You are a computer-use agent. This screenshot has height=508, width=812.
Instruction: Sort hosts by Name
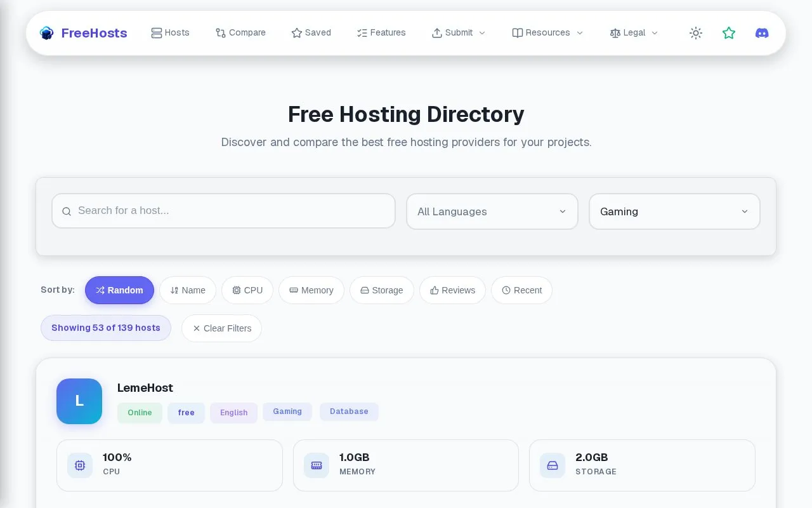[x=188, y=290]
